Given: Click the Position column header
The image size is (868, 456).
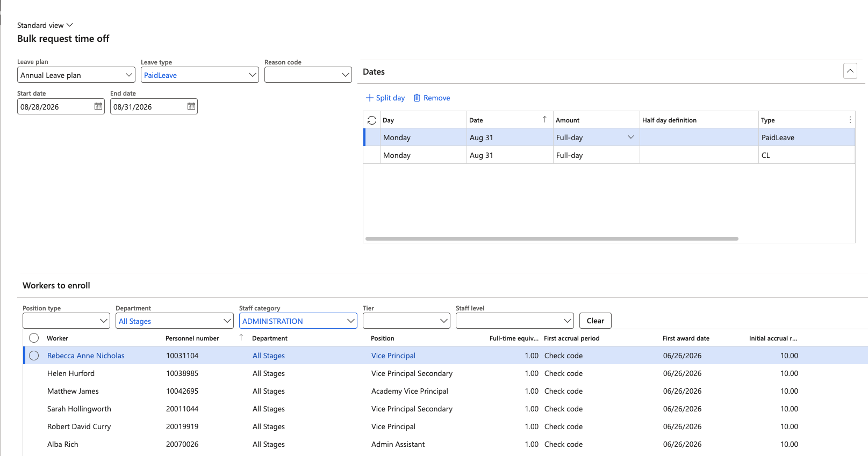Looking at the screenshot, I should click(x=383, y=338).
